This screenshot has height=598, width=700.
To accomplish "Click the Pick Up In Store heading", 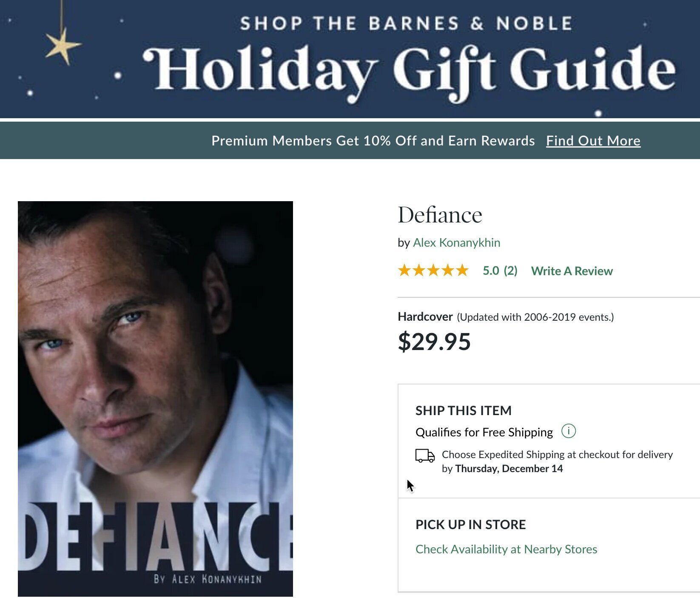I will 470,524.
